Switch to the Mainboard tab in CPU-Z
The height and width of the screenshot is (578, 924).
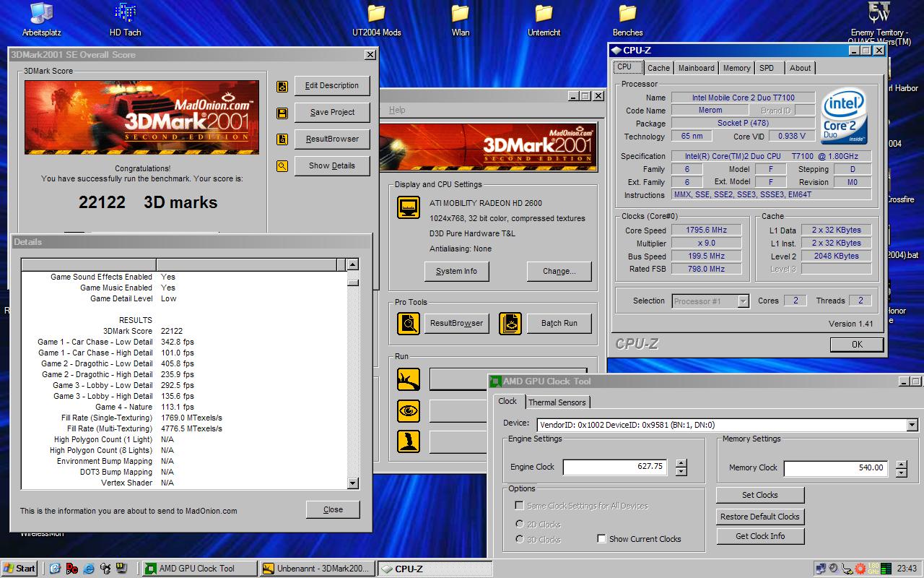pos(696,68)
